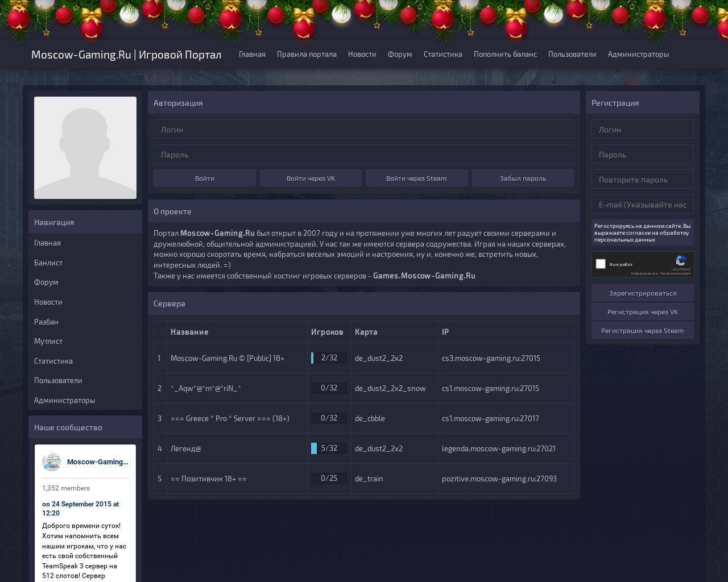This screenshot has height=582, width=728.
Task: Click the 5/32 players bar for Легенд@
Action: pos(329,448)
